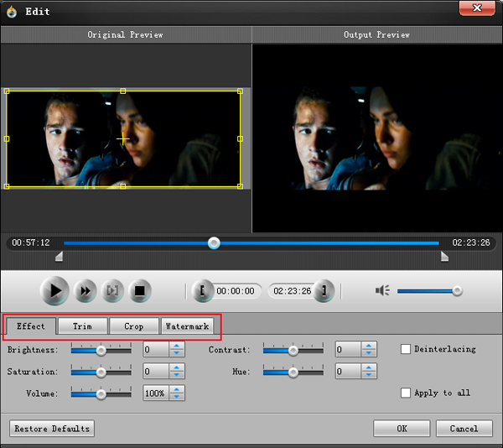Click the top-center crop handle
The width and height of the screenshot is (503, 448).
click(x=123, y=91)
